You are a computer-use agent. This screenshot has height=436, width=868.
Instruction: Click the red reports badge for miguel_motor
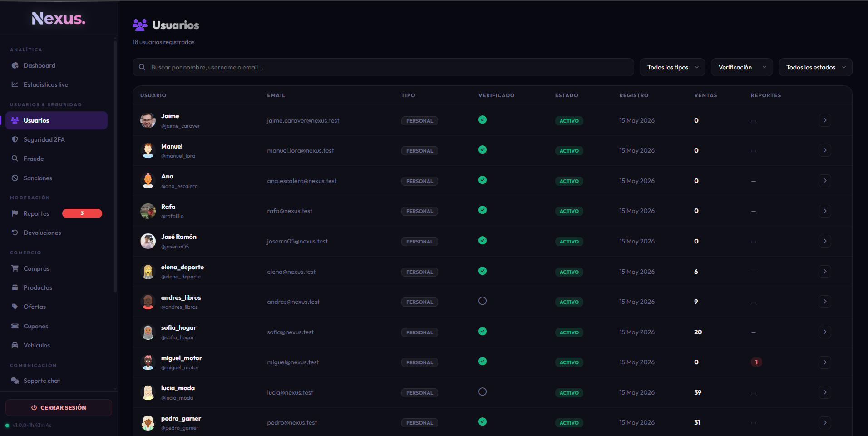click(756, 362)
